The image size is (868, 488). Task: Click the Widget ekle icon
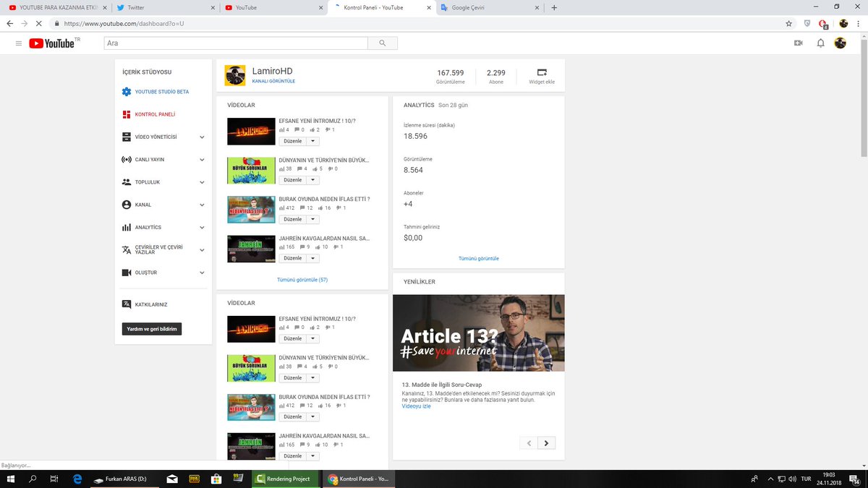coord(542,72)
